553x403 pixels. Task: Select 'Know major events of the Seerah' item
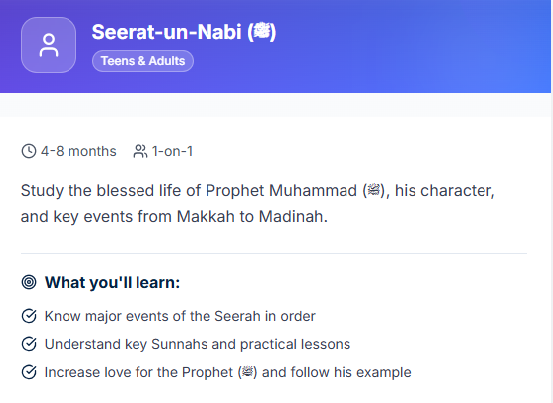tap(180, 316)
